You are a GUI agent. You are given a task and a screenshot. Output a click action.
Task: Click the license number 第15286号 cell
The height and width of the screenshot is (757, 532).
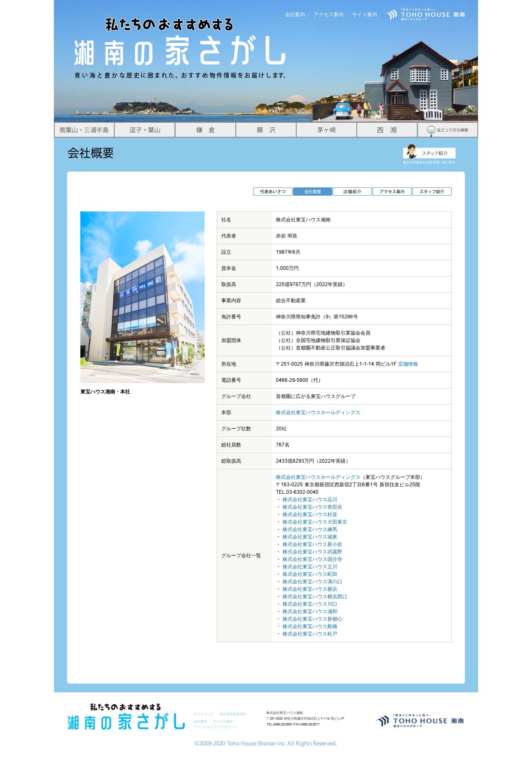point(361,317)
